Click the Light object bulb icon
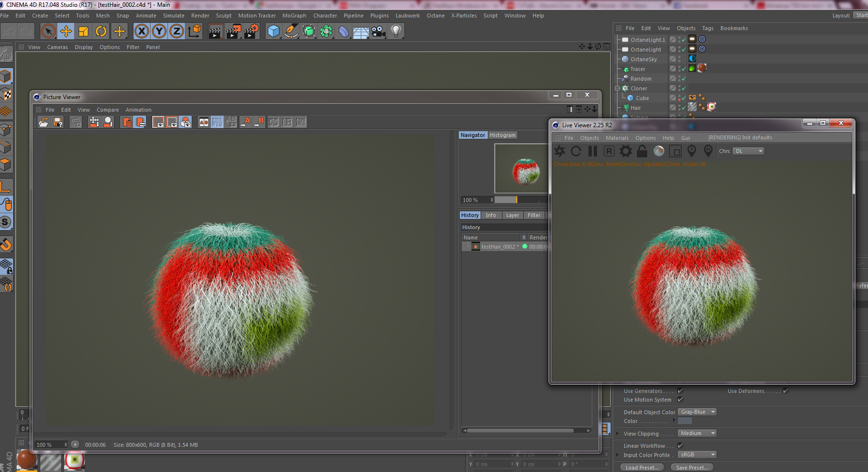Viewport: 868px width, 472px height. pyautogui.click(x=396, y=32)
